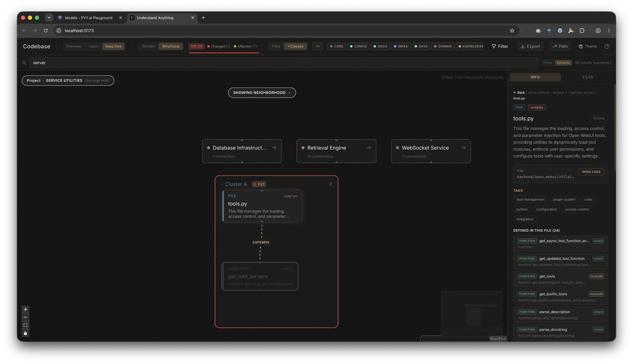Image resolution: width=633 pixels, height=364 pixels.
Task: Dismiss the Showing Neighborhood pill
Action: click(x=289, y=93)
